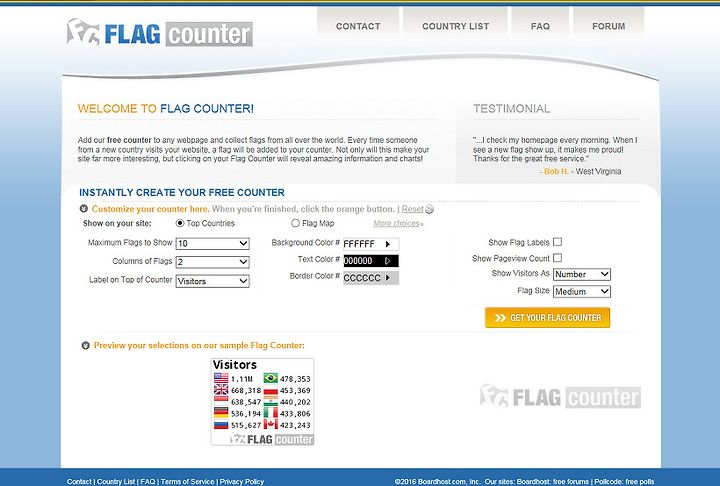Click the United States flag in the preview
The image size is (720, 486).
(221, 379)
